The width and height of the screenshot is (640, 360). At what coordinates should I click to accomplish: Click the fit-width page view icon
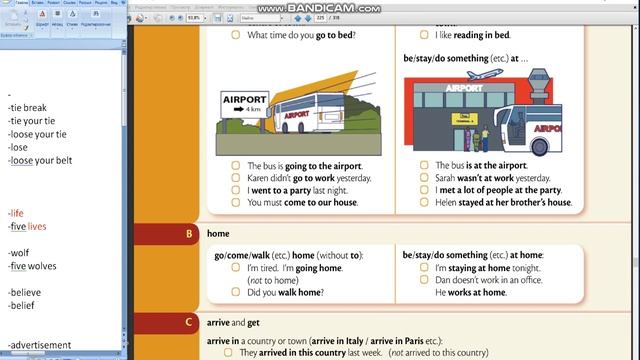coord(218,18)
